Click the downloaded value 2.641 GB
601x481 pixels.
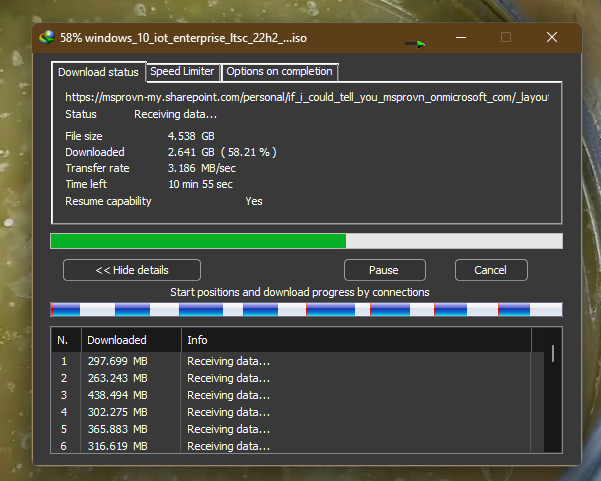click(x=191, y=152)
